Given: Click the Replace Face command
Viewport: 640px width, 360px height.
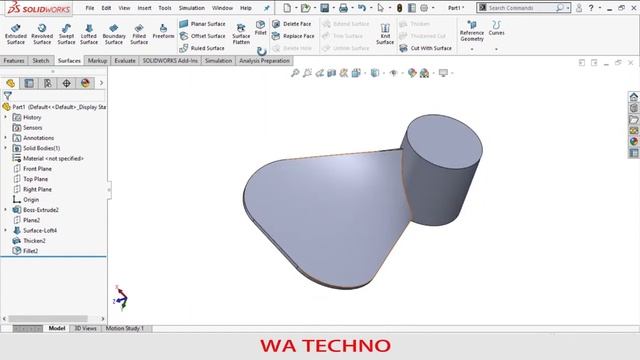Looking at the screenshot, I should (x=293, y=36).
